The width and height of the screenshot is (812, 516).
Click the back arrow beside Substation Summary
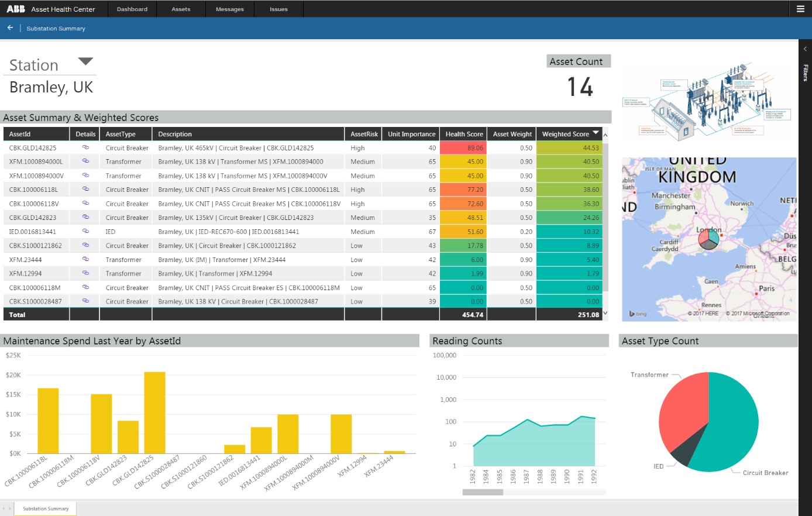[x=10, y=28]
